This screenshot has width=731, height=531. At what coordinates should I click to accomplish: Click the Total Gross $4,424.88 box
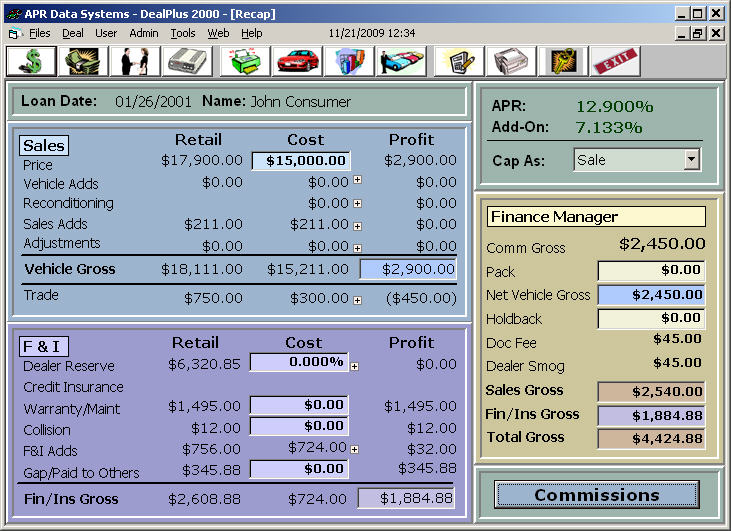click(x=651, y=439)
